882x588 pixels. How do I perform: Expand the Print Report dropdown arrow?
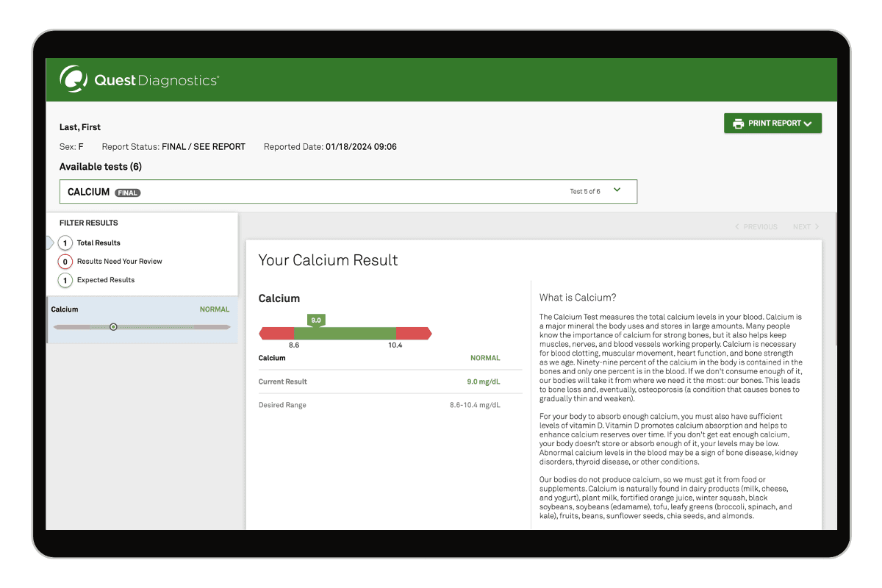pyautogui.click(x=808, y=124)
